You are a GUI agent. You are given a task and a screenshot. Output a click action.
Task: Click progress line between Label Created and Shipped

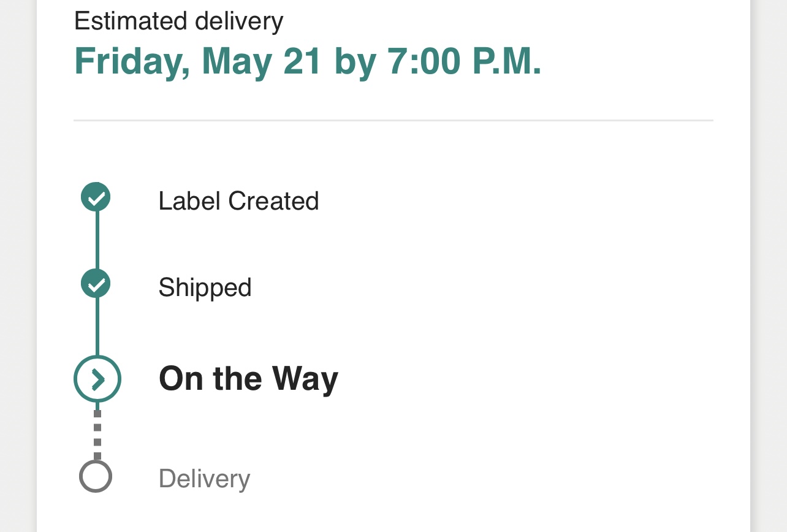click(x=97, y=240)
